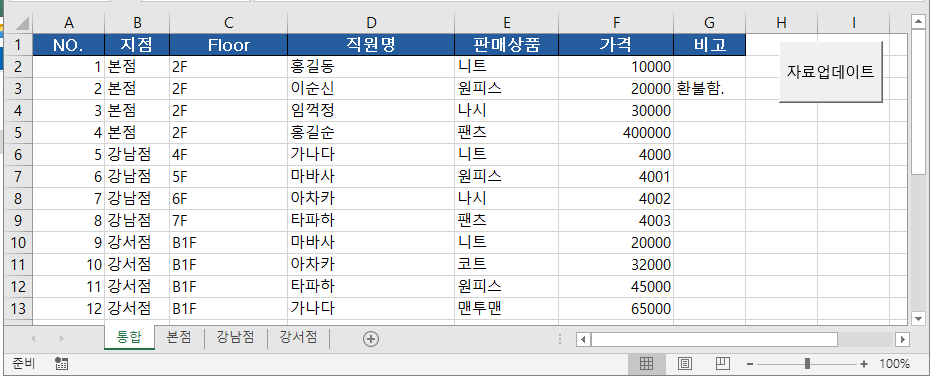Click the tab bar resize handle dots

pos(560,339)
